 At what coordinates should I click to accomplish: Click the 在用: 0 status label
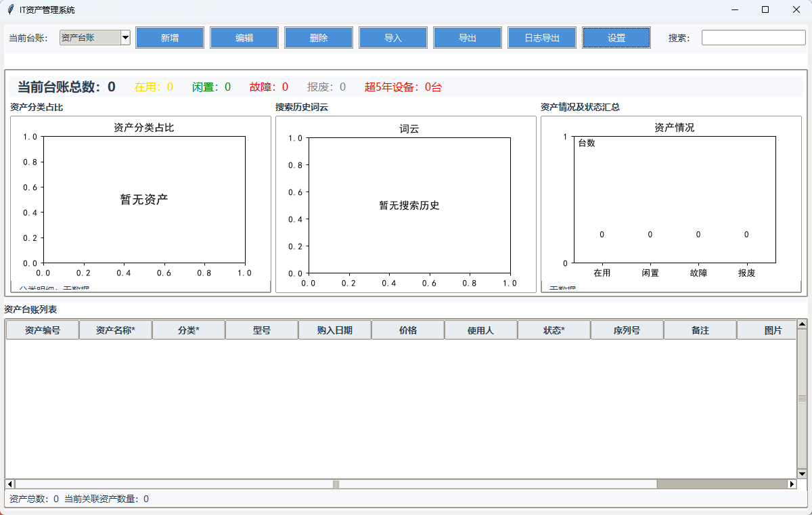click(154, 87)
